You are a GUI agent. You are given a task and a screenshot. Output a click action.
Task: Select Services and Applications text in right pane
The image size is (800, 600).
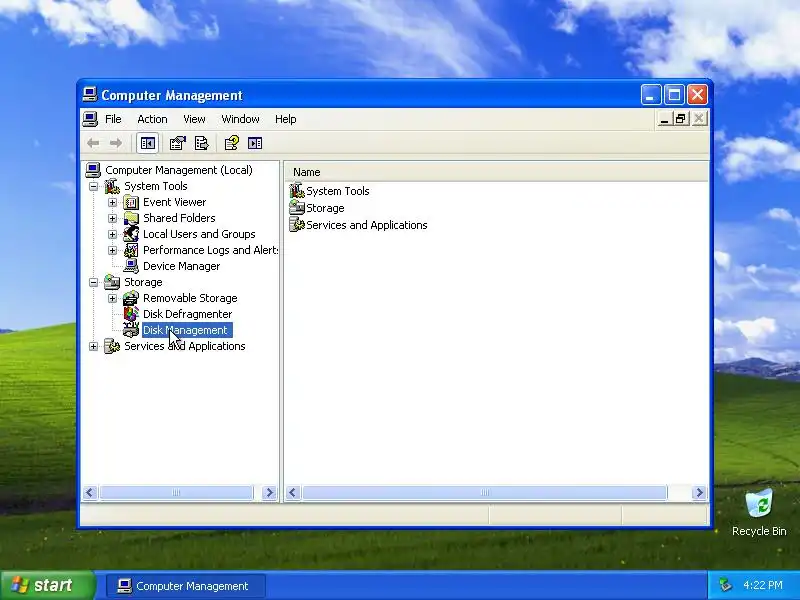(367, 225)
